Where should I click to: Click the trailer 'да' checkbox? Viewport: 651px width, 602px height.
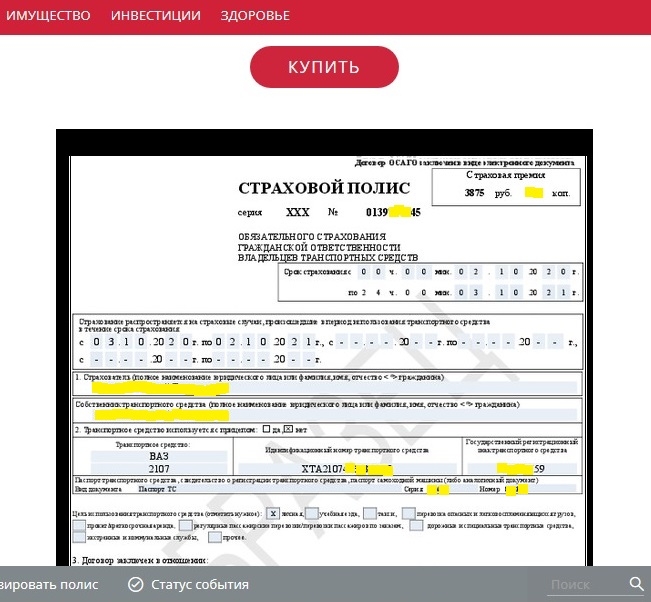tap(267, 429)
